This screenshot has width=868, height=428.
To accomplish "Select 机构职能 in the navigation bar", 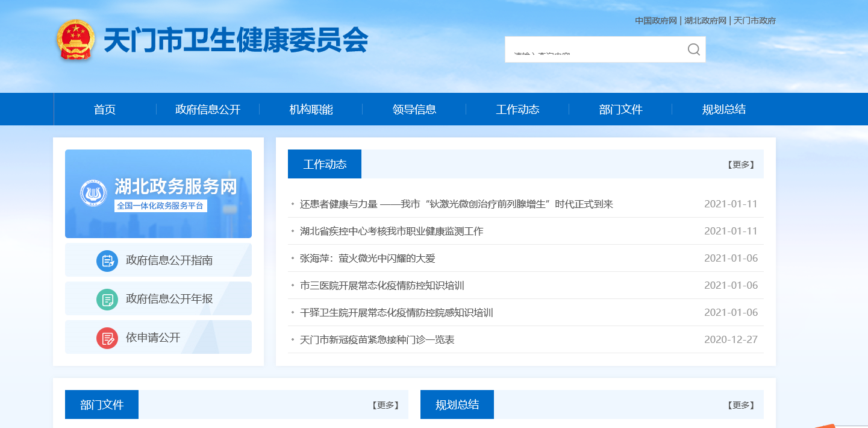I will (311, 110).
